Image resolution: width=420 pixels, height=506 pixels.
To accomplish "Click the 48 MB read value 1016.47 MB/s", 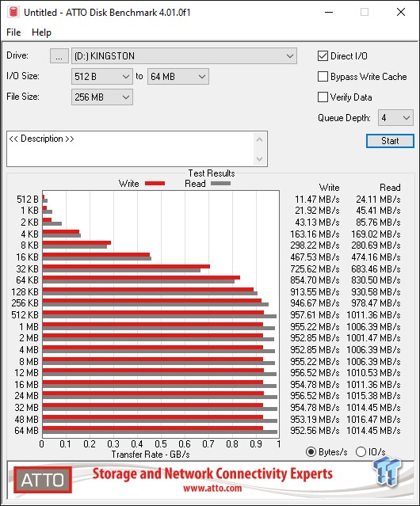I will coord(373,419).
